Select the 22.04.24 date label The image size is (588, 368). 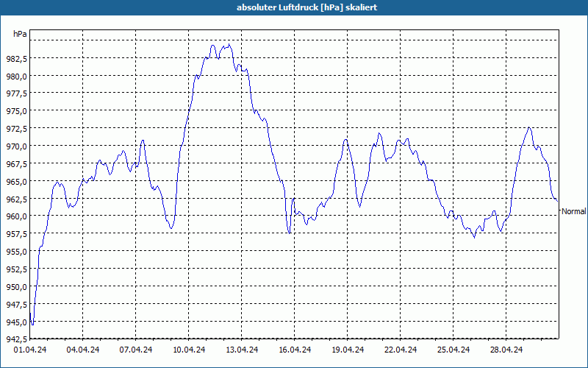tap(400, 350)
